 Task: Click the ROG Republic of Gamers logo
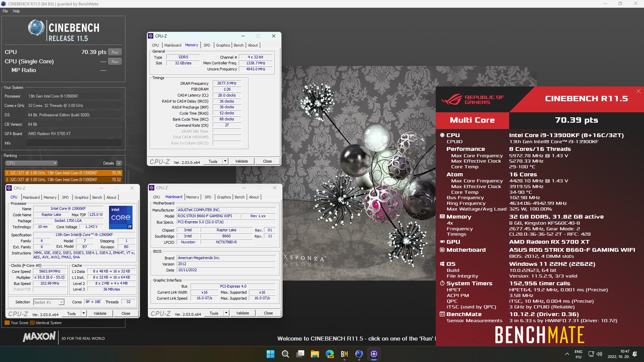(472, 100)
